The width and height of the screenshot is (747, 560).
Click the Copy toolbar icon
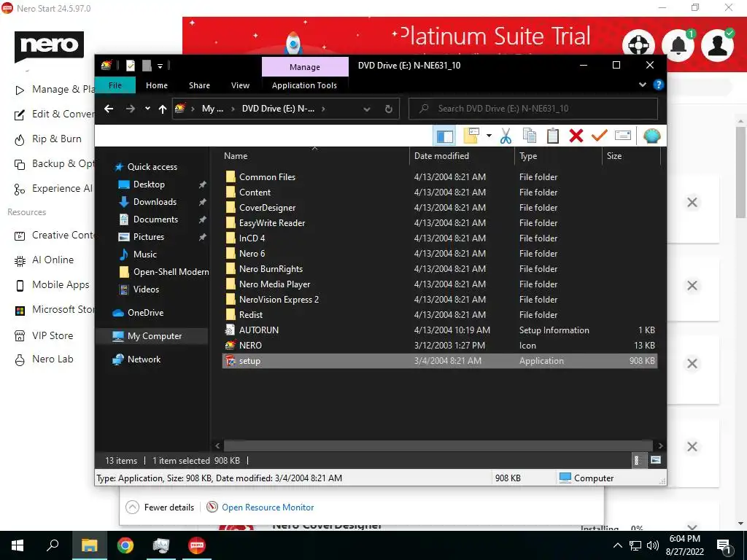530,136
